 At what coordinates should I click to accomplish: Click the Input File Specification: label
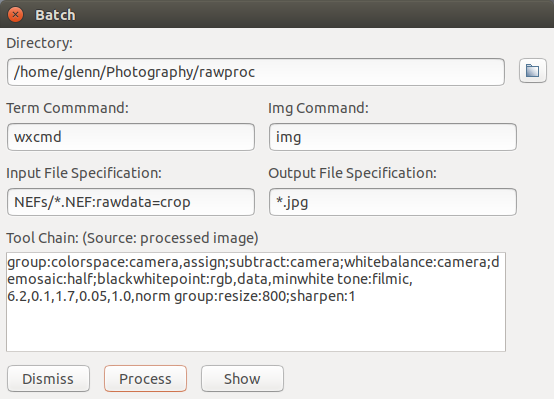84,173
